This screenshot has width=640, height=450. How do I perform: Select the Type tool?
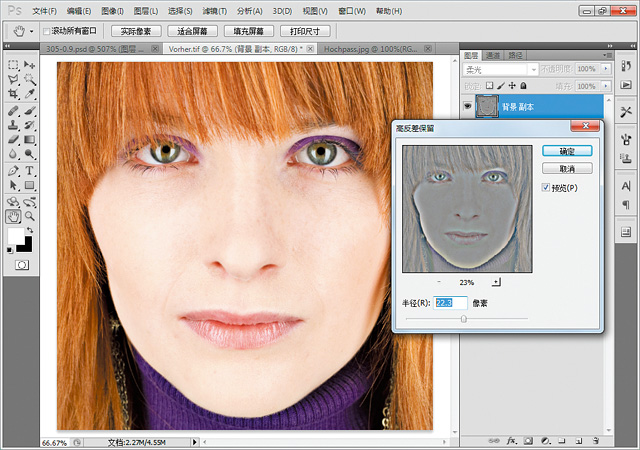pos(29,171)
